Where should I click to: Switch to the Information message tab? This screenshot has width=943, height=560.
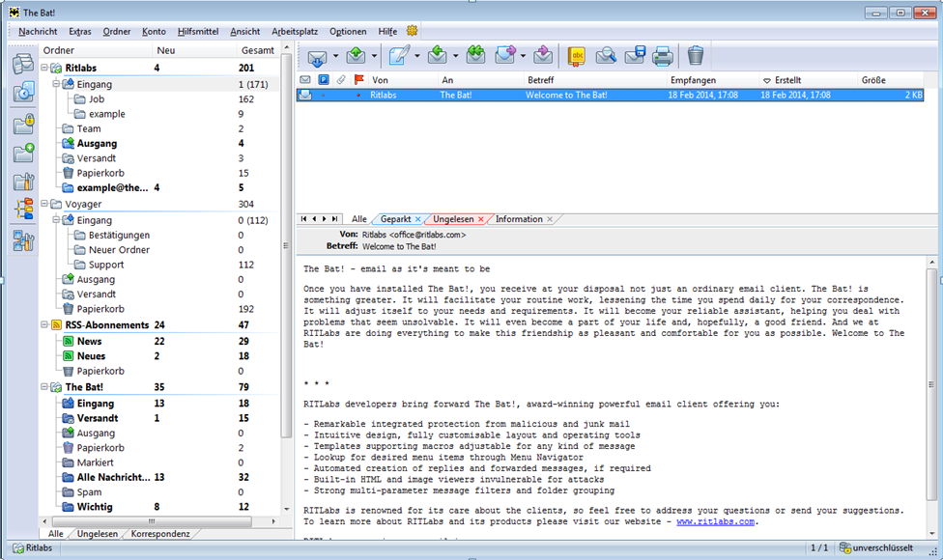(x=519, y=219)
